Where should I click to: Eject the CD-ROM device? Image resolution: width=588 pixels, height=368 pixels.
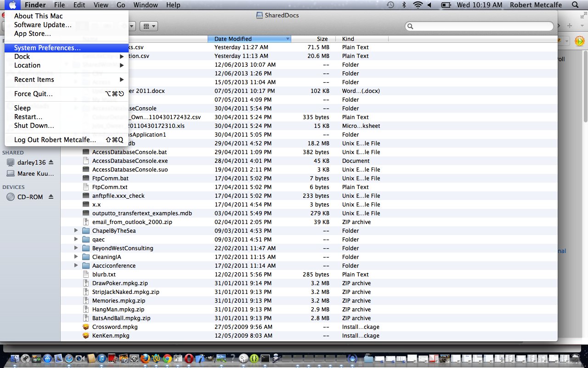[x=51, y=197]
